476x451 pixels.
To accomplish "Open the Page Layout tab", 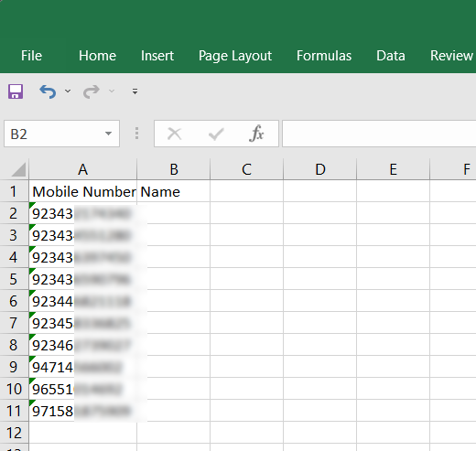I will coord(235,56).
